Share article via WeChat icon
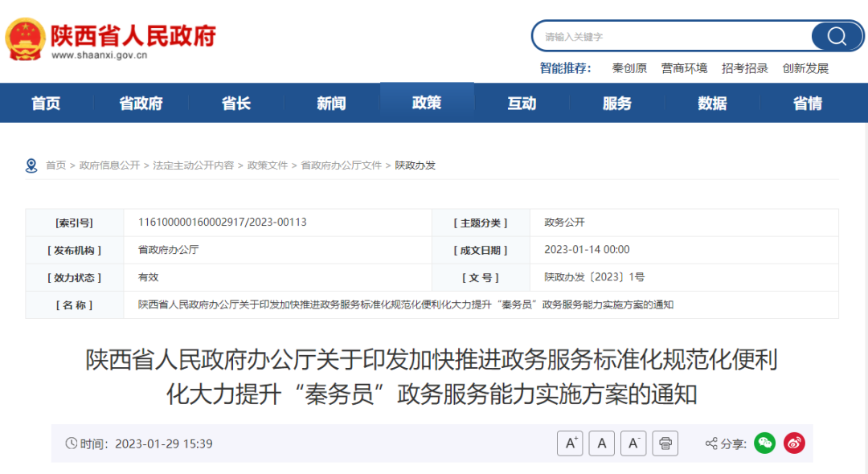 pyautogui.click(x=764, y=443)
